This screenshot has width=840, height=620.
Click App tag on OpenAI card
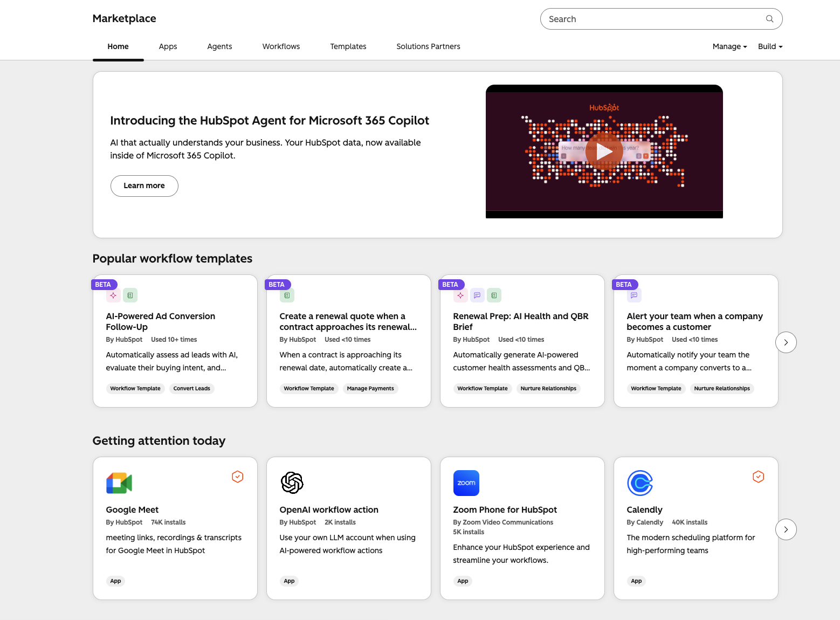click(x=290, y=581)
